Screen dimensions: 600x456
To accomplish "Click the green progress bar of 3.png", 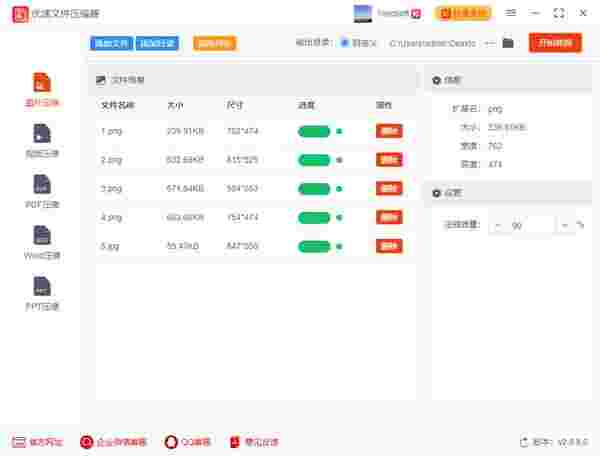I will coord(314,189).
